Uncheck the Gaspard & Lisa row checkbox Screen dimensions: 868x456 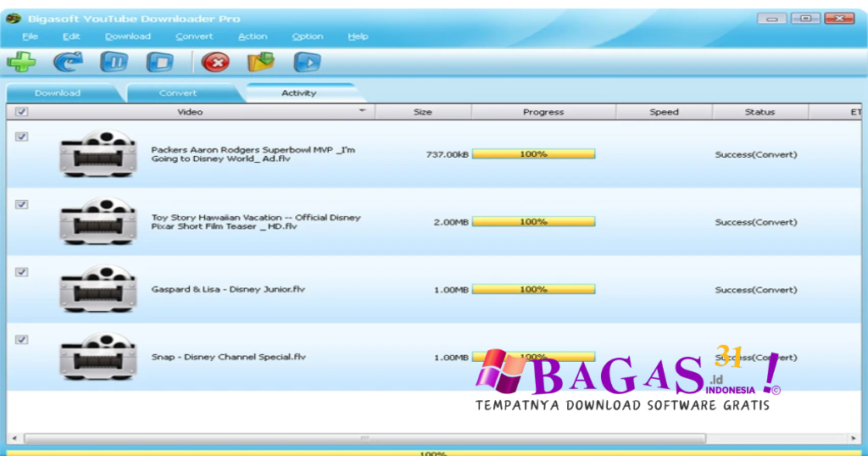(x=21, y=272)
